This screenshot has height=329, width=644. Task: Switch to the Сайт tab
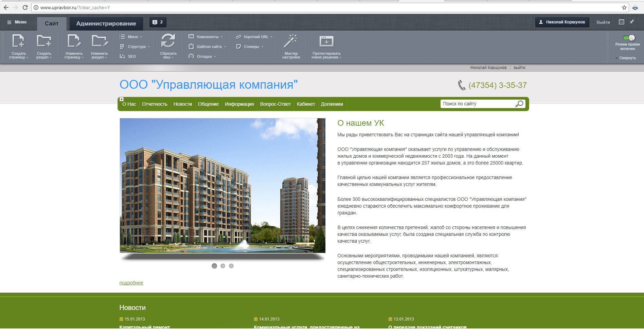(x=52, y=23)
